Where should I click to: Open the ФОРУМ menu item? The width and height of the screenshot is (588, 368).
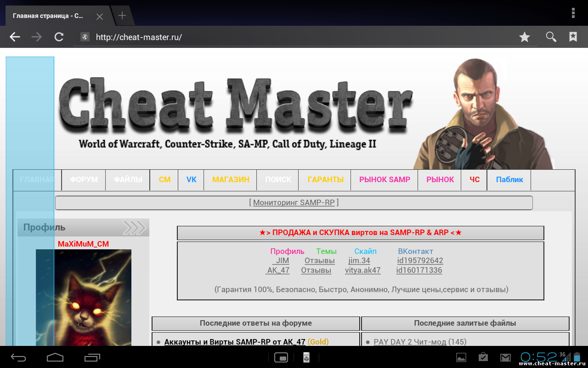coord(84,179)
